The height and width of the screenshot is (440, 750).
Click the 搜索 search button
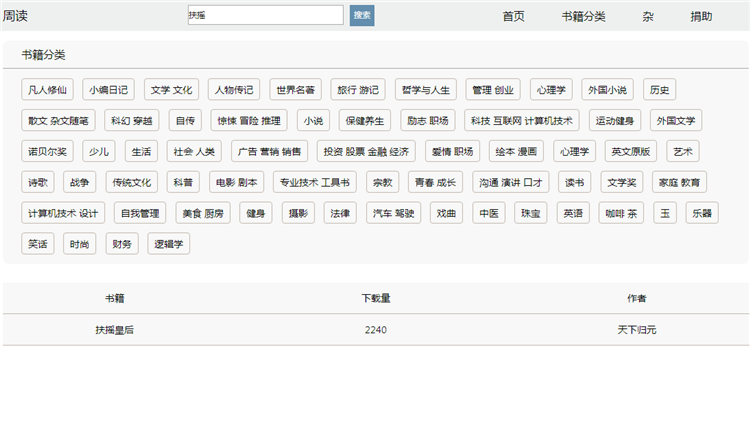pyautogui.click(x=362, y=15)
